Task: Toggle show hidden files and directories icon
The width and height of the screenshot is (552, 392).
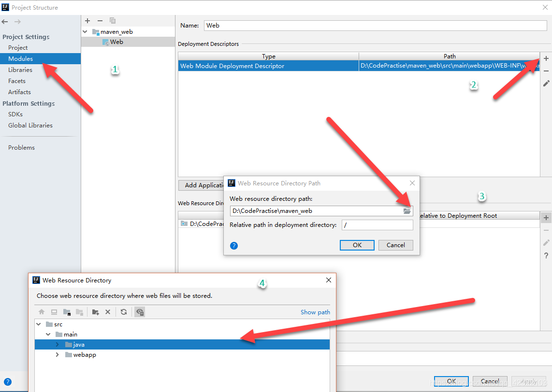Action: [140, 312]
